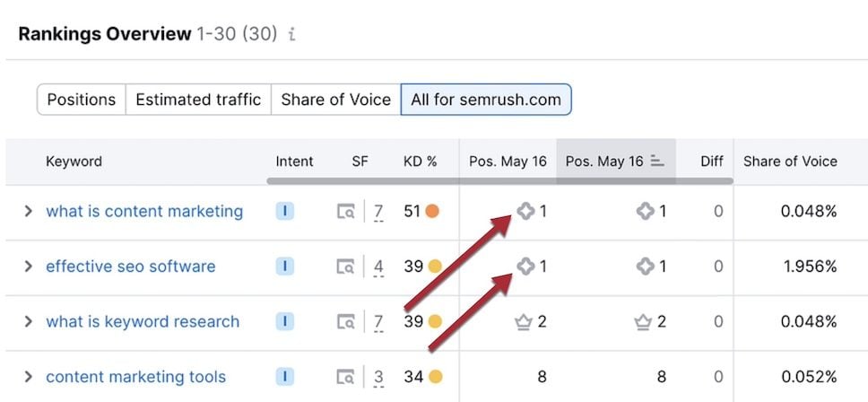The image size is (868, 402).
Task: Click the orange KD dot for 'what is content marketing'
Action: pos(432,212)
